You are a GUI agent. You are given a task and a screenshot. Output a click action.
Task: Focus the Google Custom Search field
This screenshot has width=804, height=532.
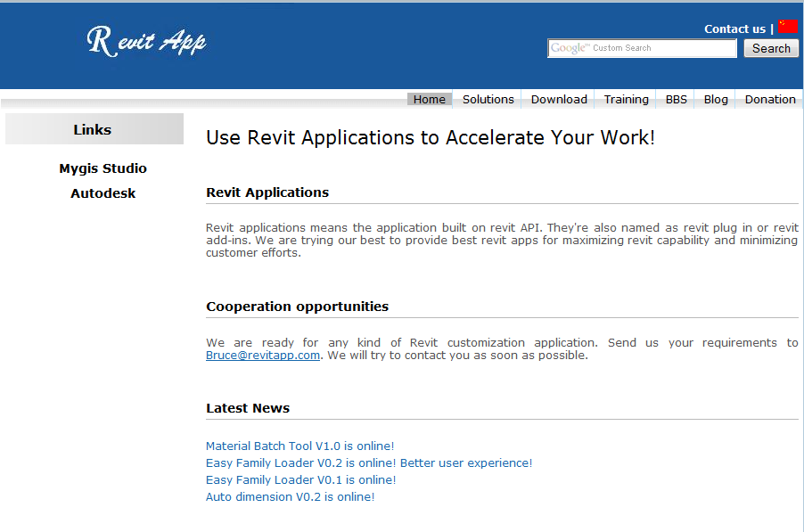point(642,48)
